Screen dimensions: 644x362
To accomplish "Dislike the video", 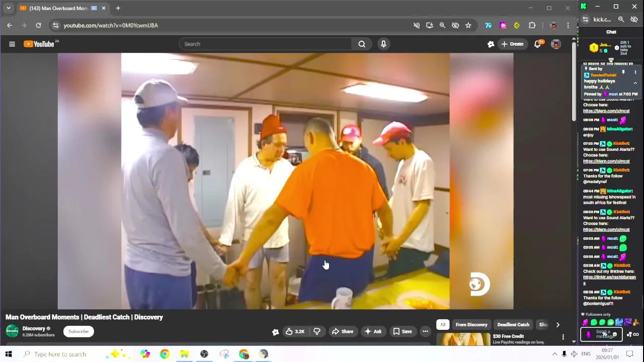I will click(x=317, y=331).
